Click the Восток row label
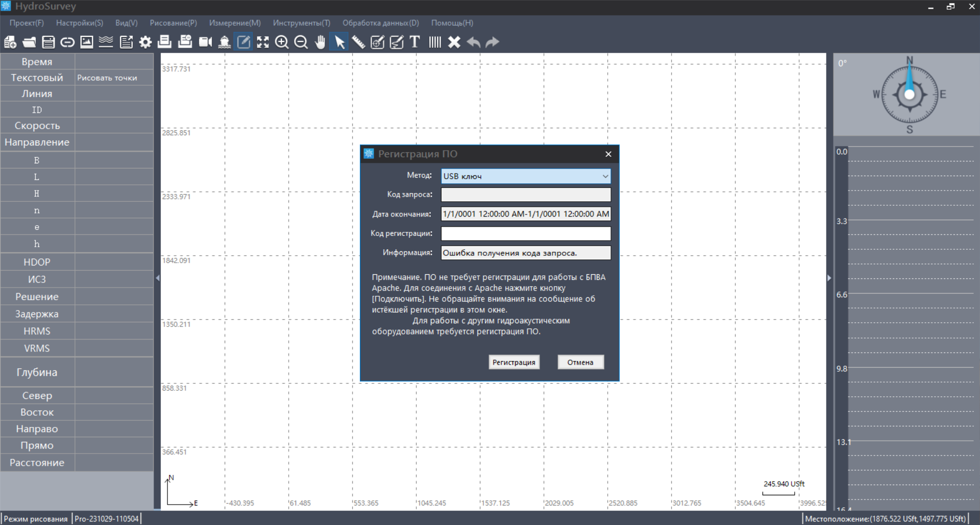The width and height of the screenshot is (980, 525). (37, 412)
